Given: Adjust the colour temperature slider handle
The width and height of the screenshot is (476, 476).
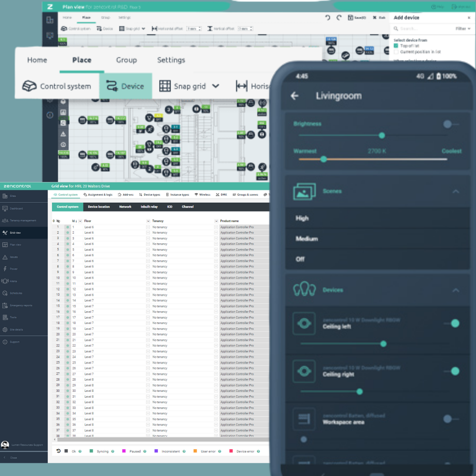Looking at the screenshot, I should pyautogui.click(x=324, y=159).
